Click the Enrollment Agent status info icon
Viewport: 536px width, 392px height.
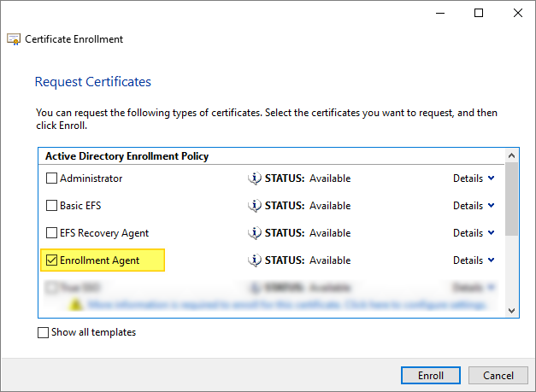254,260
